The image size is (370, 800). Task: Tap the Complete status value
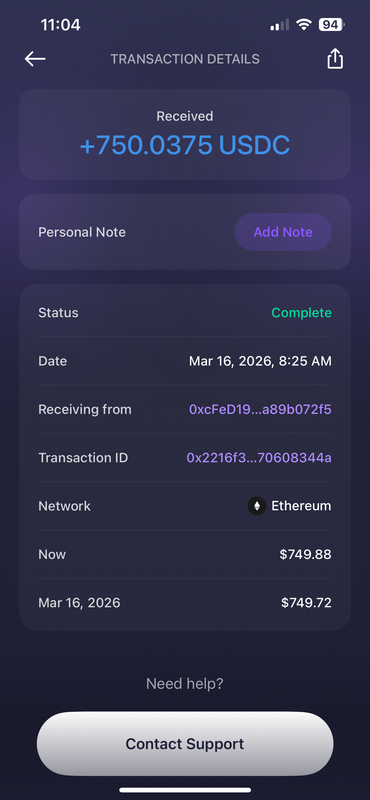(x=302, y=313)
